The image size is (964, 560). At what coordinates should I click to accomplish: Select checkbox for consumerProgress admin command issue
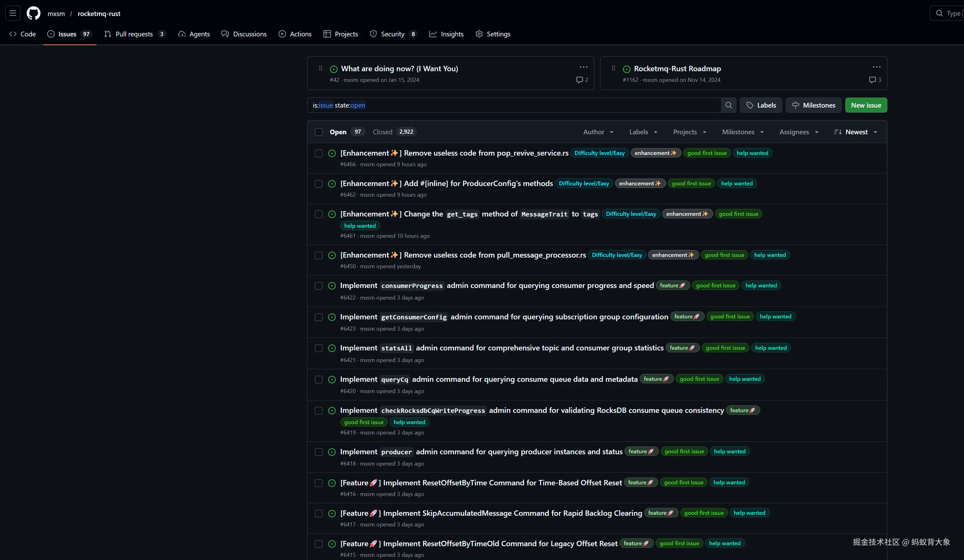(x=319, y=286)
